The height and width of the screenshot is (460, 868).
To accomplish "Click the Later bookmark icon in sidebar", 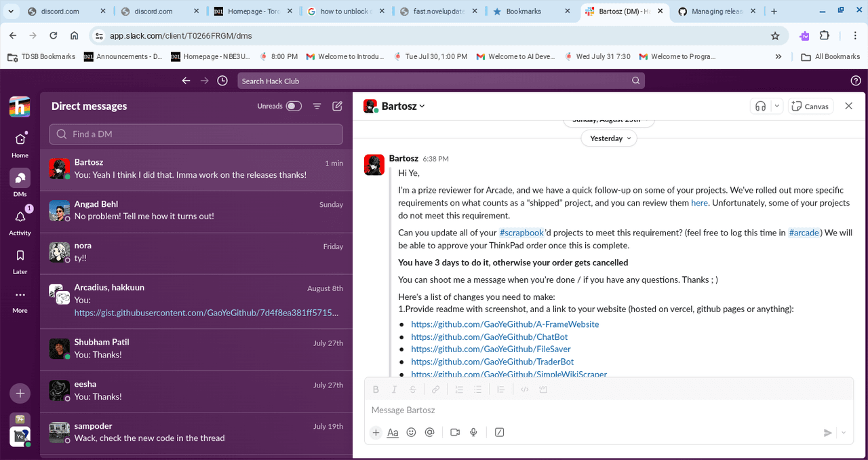I will pyautogui.click(x=20, y=256).
